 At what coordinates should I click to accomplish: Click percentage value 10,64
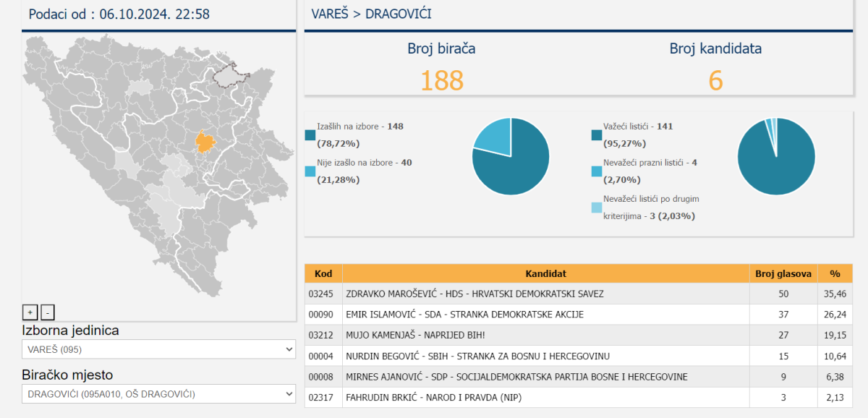[835, 356]
